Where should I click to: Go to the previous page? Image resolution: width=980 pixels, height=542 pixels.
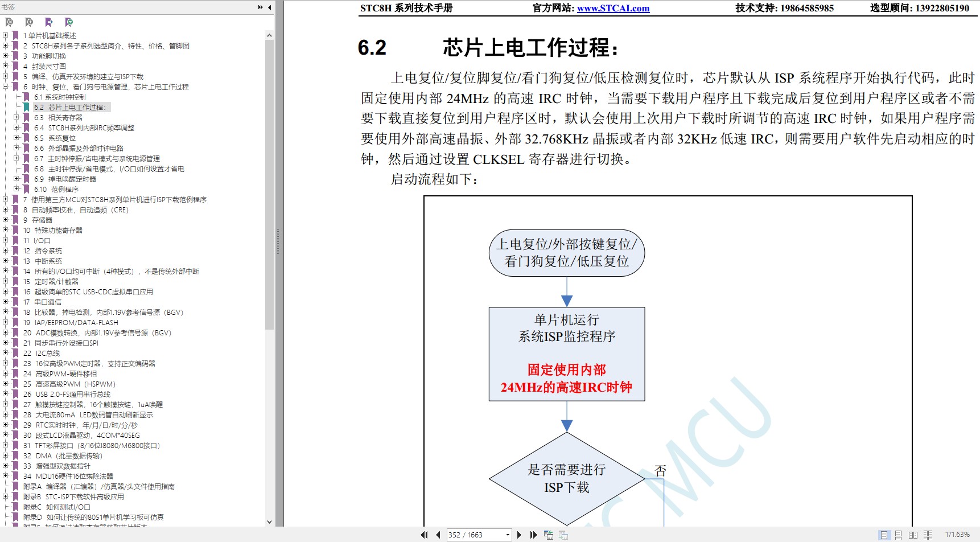coord(438,535)
